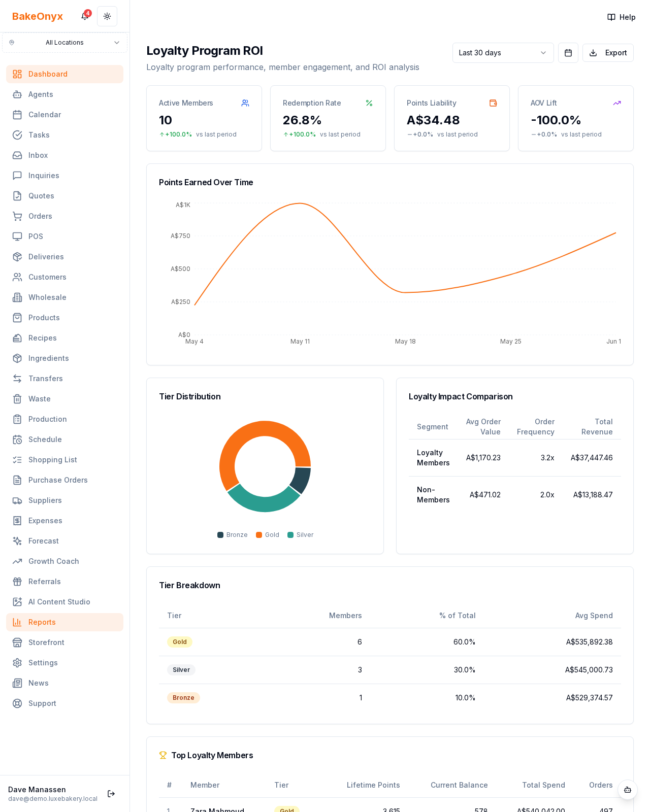Viewport: 650px width, 812px height.
Task: Click the Recipes icon
Action: tap(17, 338)
